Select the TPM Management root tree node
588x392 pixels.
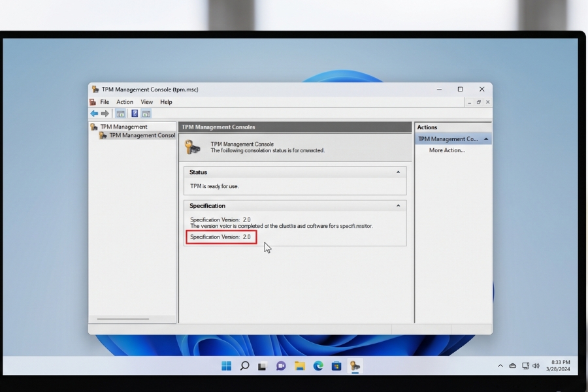123,127
